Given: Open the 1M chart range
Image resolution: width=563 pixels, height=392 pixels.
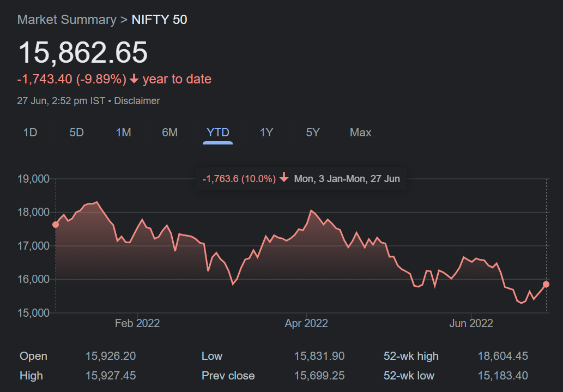Looking at the screenshot, I should point(123,132).
